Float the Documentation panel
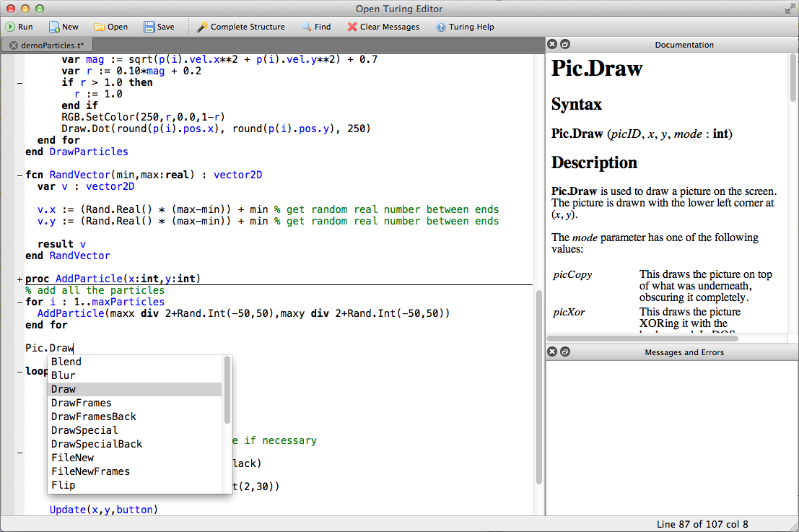 (565, 44)
